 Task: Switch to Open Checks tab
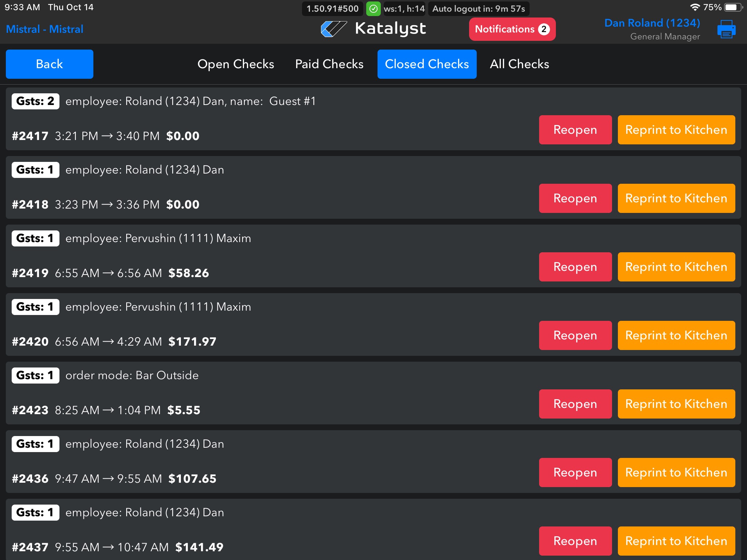click(236, 64)
